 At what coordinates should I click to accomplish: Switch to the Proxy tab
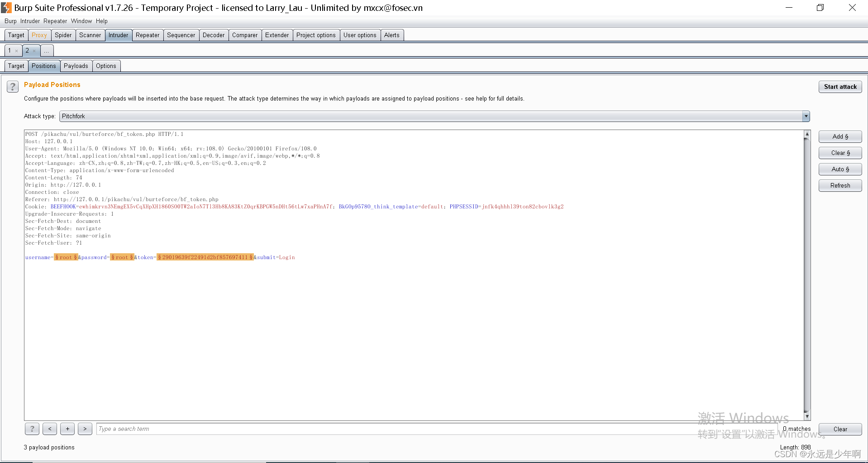pyautogui.click(x=39, y=35)
